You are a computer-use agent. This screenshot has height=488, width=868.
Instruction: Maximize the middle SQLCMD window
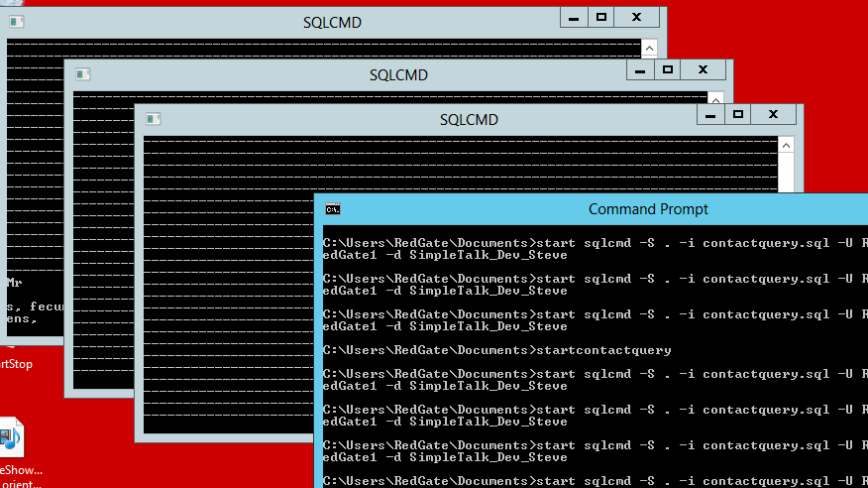click(x=668, y=70)
